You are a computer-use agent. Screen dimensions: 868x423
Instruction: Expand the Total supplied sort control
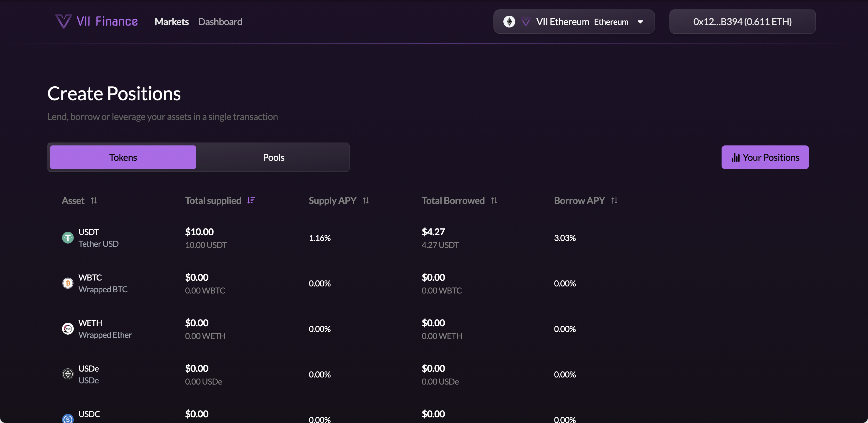251,200
